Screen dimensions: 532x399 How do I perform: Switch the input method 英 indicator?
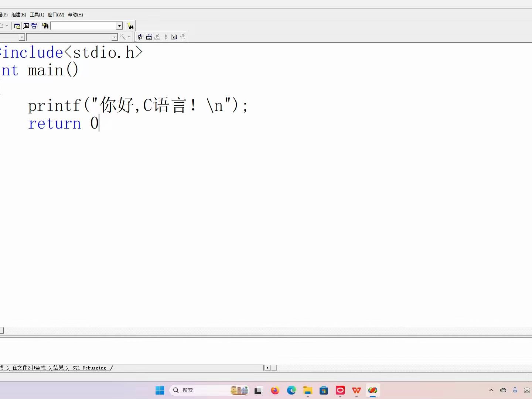[x=527, y=390]
